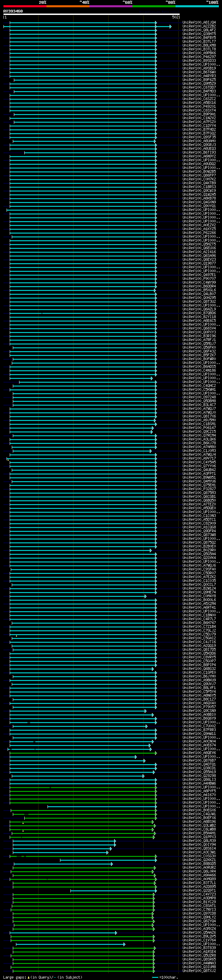Open hit UniRef100_B3TLT7
This screenshot has width=222, height=980.
click(199, 41)
